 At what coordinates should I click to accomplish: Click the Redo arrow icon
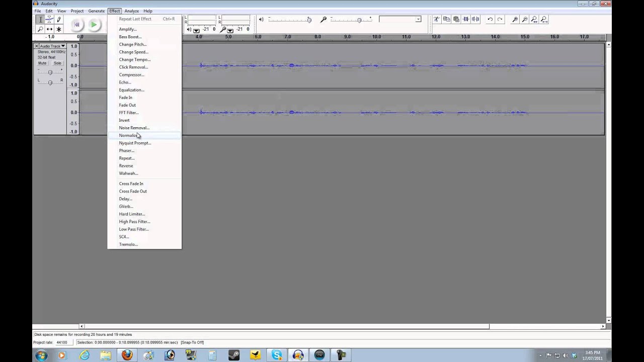coord(500,19)
